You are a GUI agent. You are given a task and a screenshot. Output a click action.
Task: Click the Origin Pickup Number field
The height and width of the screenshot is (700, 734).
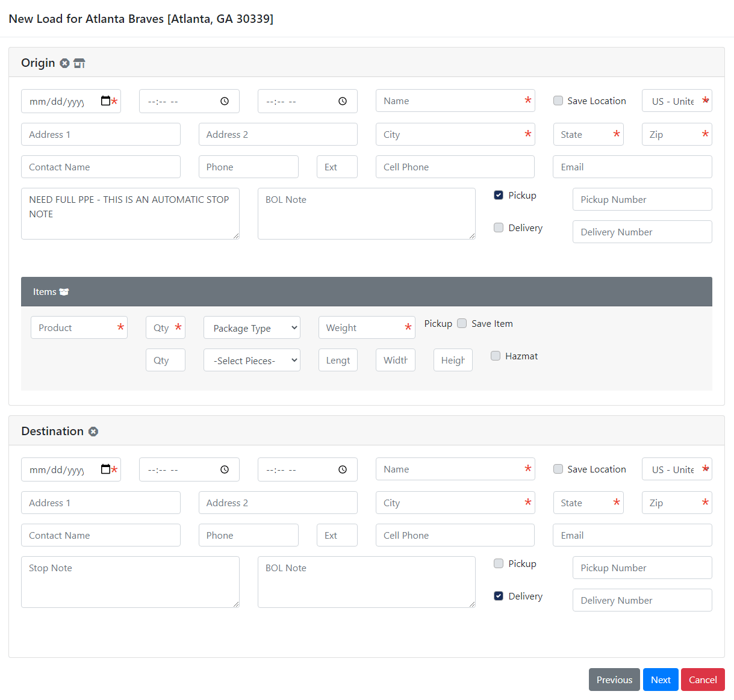[x=642, y=199]
